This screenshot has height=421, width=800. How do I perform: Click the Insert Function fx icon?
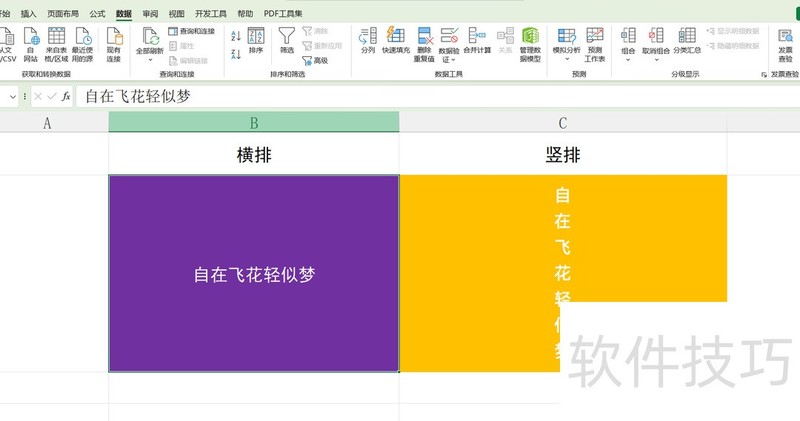coord(66,96)
